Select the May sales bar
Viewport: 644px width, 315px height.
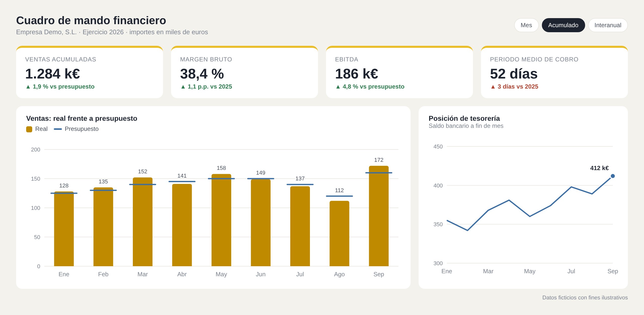coord(221,220)
